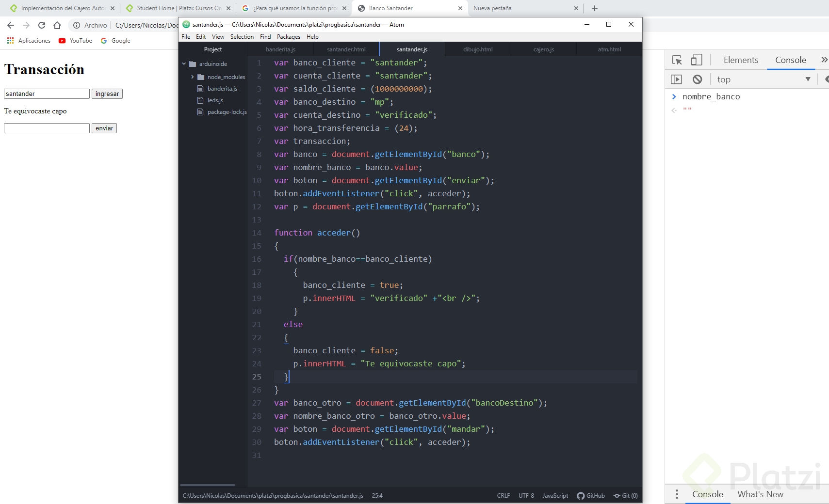Viewport: 829px width, 504px height.
Task: Select the DevTools inspect element icon
Action: [x=677, y=60]
